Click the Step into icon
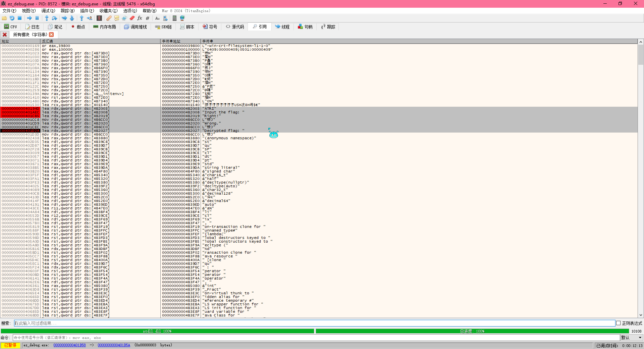Image resolution: width=644 pixels, height=349 pixels. [47, 18]
